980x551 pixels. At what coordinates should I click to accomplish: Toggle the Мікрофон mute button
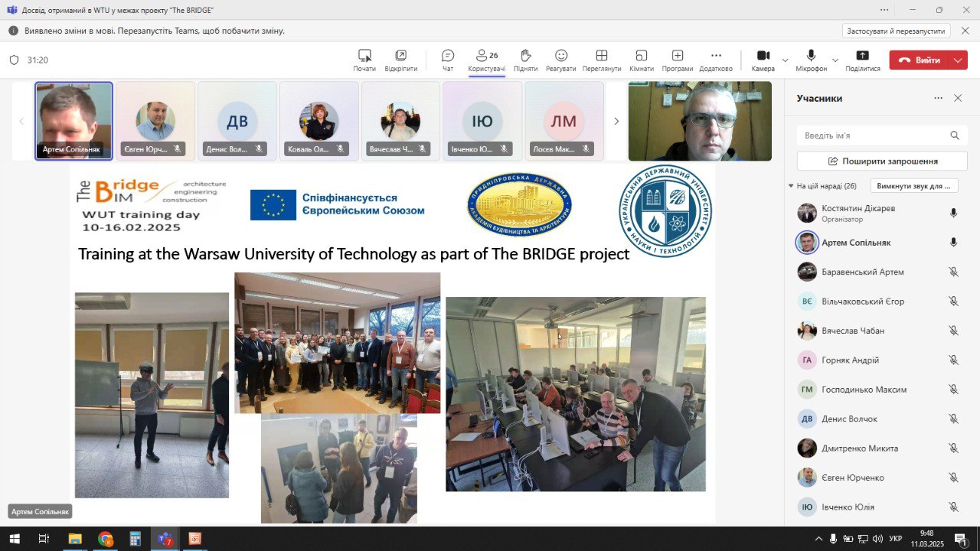point(811,60)
